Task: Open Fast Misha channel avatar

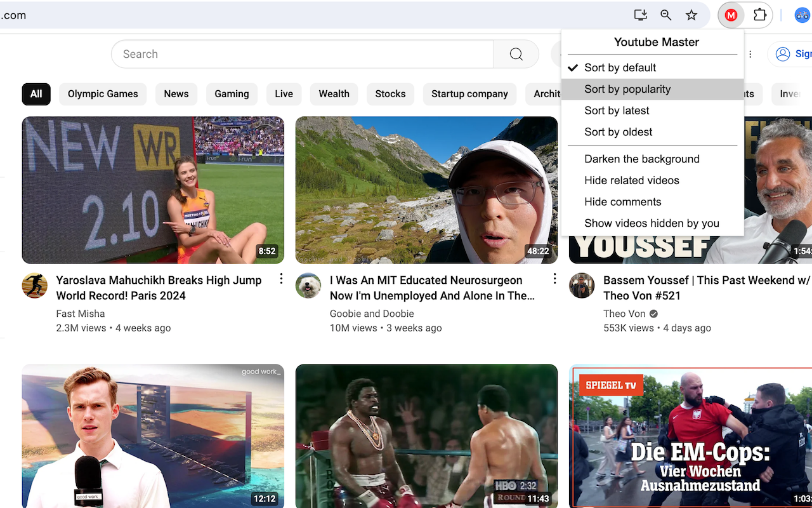Action: pyautogui.click(x=35, y=286)
